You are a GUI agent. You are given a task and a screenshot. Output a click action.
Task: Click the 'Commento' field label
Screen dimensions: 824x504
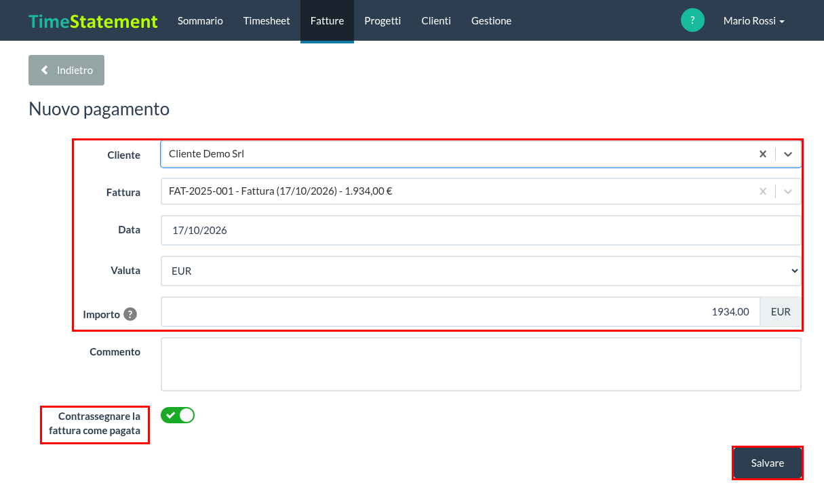tap(115, 351)
